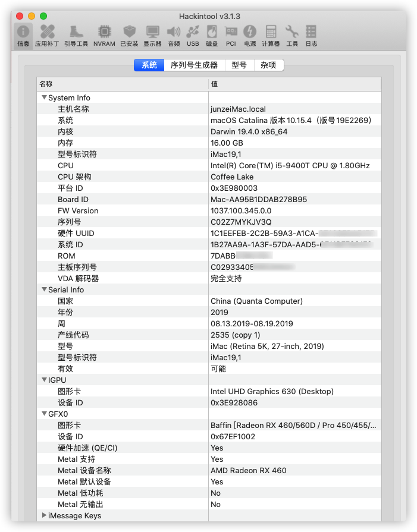Select the ROM row
Screen dimensions: 417x532
click(209, 256)
